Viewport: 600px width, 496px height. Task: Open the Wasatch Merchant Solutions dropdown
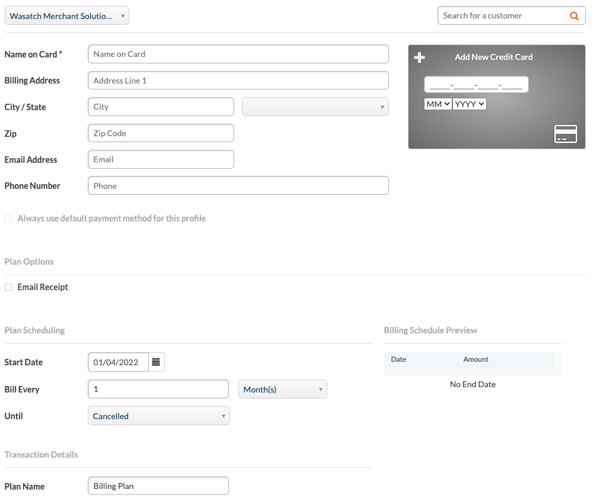(x=67, y=16)
